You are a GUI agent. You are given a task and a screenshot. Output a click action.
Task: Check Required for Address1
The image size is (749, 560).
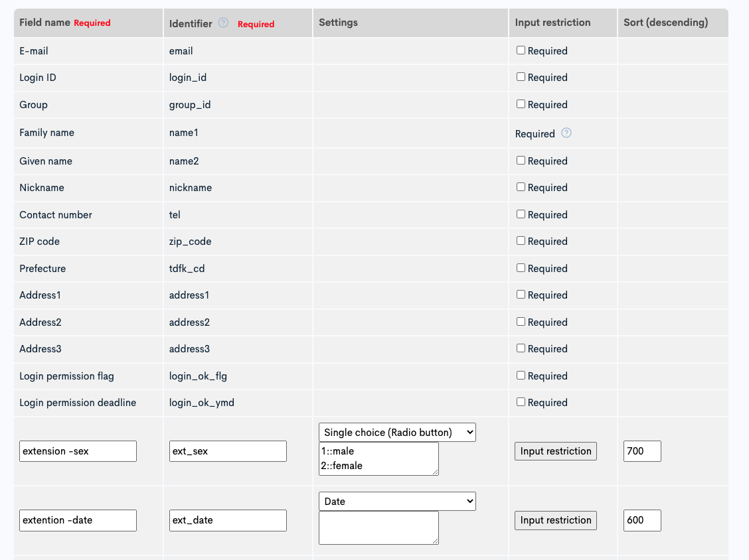point(521,295)
